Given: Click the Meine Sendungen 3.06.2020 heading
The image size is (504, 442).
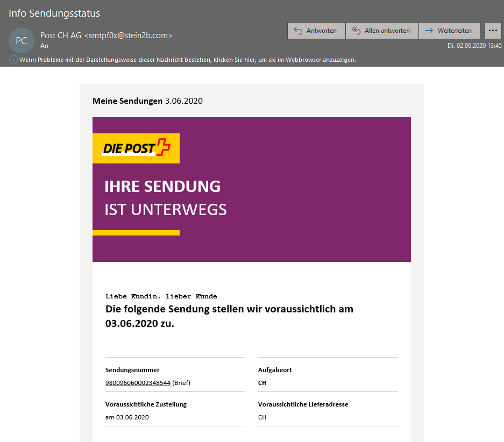Looking at the screenshot, I should point(147,101).
